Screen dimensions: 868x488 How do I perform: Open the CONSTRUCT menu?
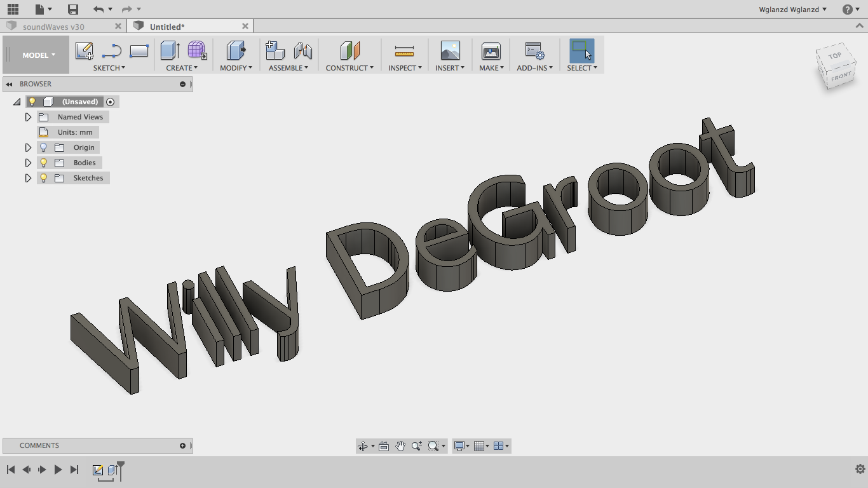coord(349,68)
